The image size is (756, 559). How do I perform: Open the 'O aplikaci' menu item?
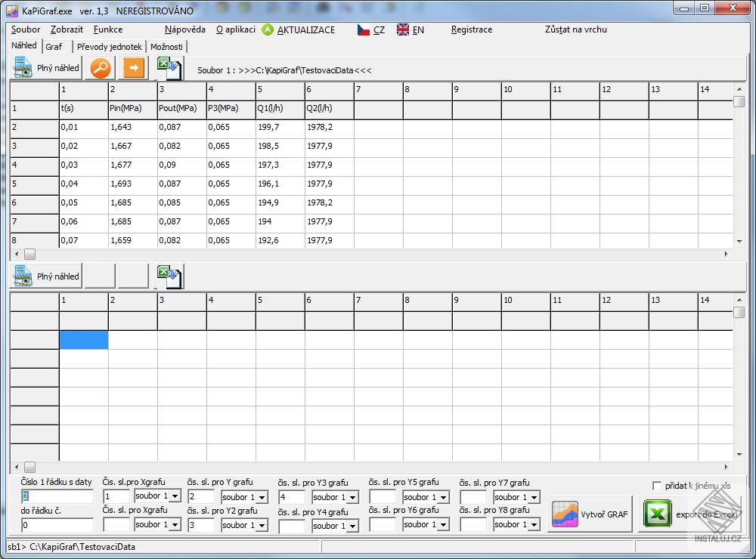(x=236, y=29)
